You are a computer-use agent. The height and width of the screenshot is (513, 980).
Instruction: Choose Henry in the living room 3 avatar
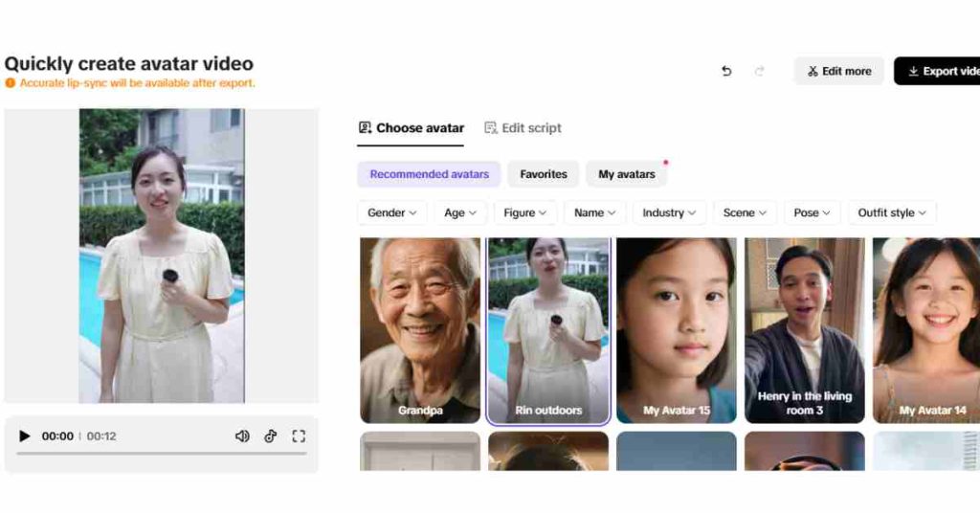tap(805, 330)
